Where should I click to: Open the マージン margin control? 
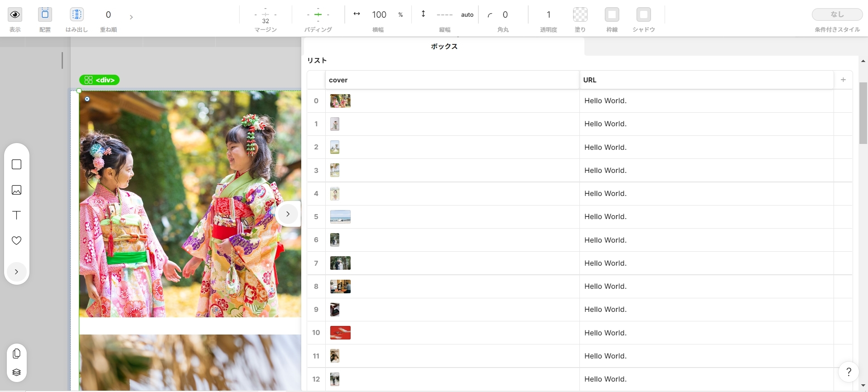[265, 14]
